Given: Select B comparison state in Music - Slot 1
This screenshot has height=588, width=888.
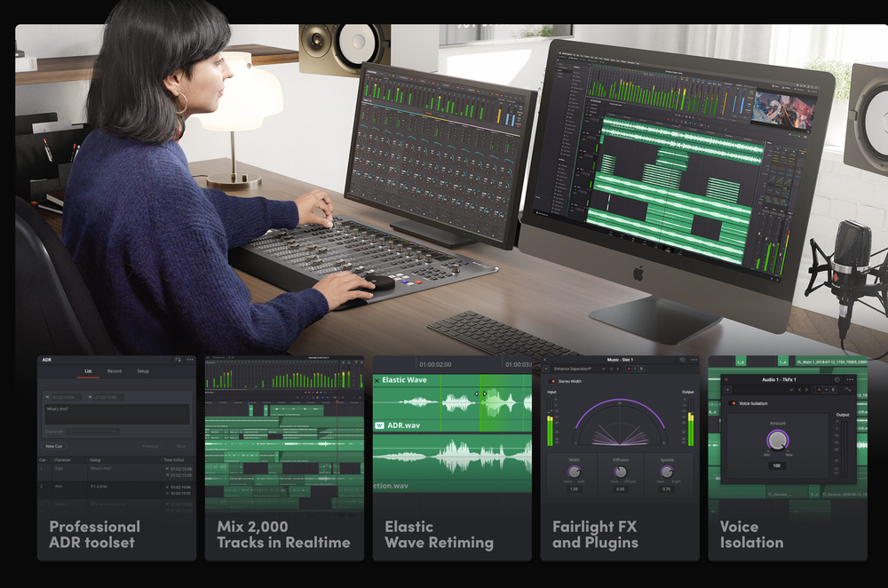Looking at the screenshot, I should [x=641, y=369].
